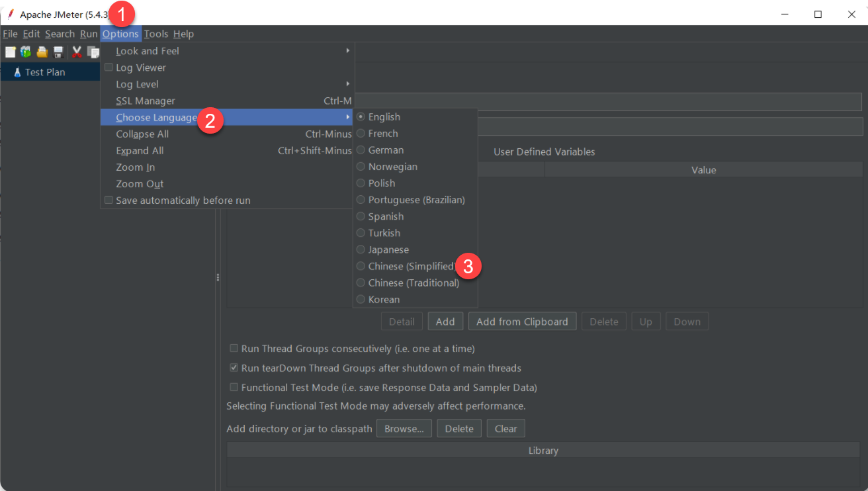This screenshot has height=491, width=868.
Task: Expand the Log Level submenu
Action: tap(227, 84)
